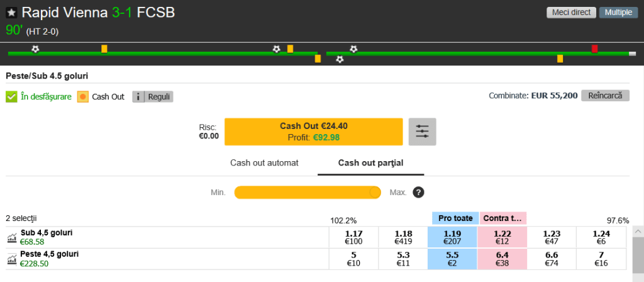Select the Cash out parțial tab
644x282 pixels.
370,162
